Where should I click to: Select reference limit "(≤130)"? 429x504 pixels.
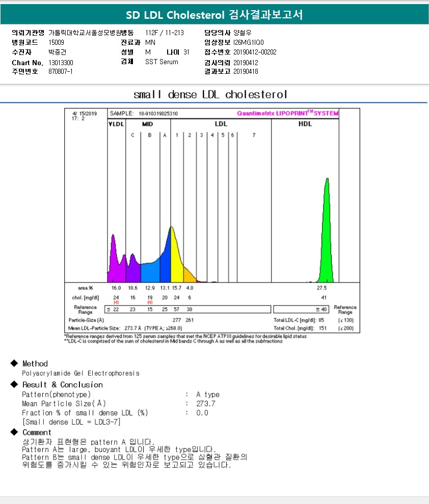point(346,320)
